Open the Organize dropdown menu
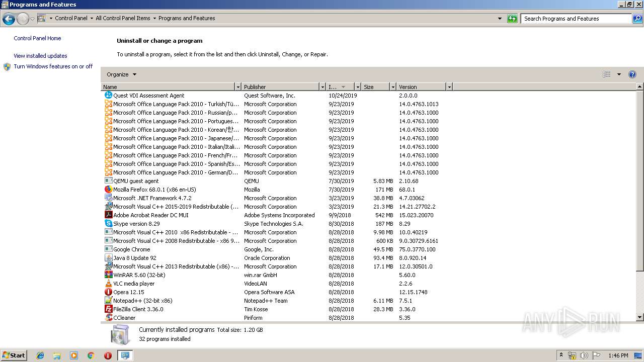Image resolution: width=644 pixels, height=362 pixels. 121,74
